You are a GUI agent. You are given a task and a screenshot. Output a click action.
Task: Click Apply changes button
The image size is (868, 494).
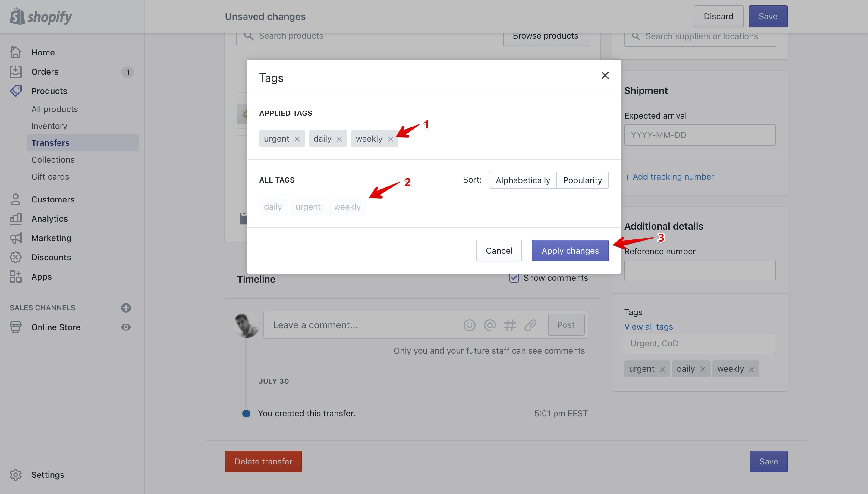(570, 251)
